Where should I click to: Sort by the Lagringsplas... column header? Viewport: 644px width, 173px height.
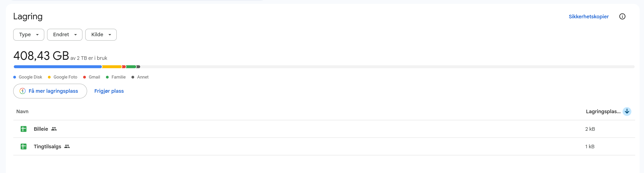pos(603,111)
